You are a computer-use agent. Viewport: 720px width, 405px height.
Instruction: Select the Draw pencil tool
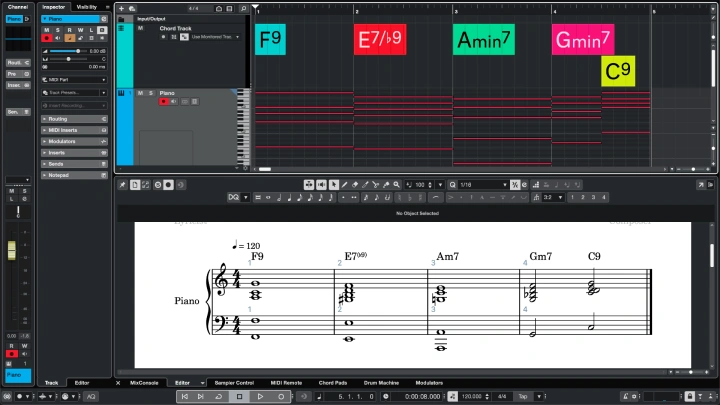coord(344,185)
